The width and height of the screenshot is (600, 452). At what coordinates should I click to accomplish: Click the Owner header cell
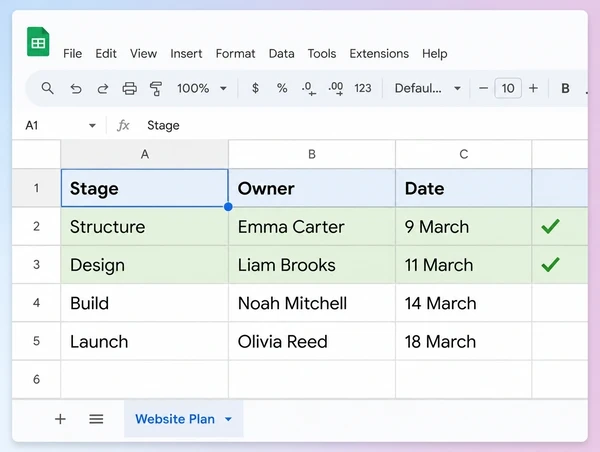pos(312,188)
